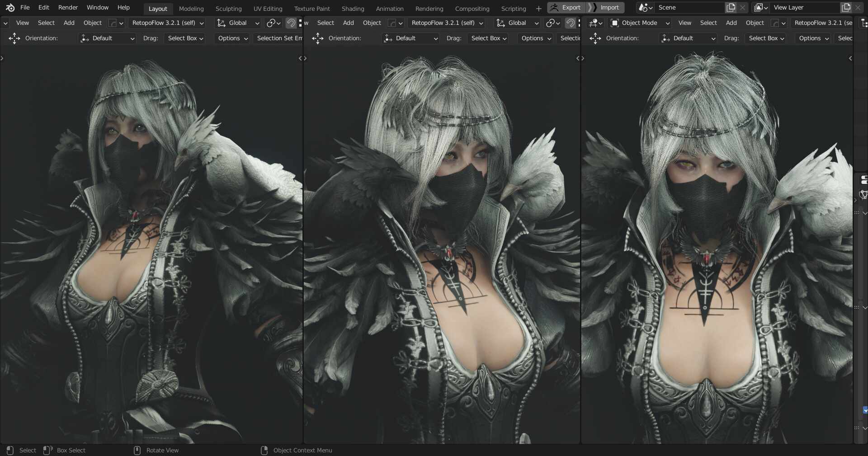The width and height of the screenshot is (868, 456).
Task: Show the sidebar of the left viewport
Action: click(x=300, y=58)
